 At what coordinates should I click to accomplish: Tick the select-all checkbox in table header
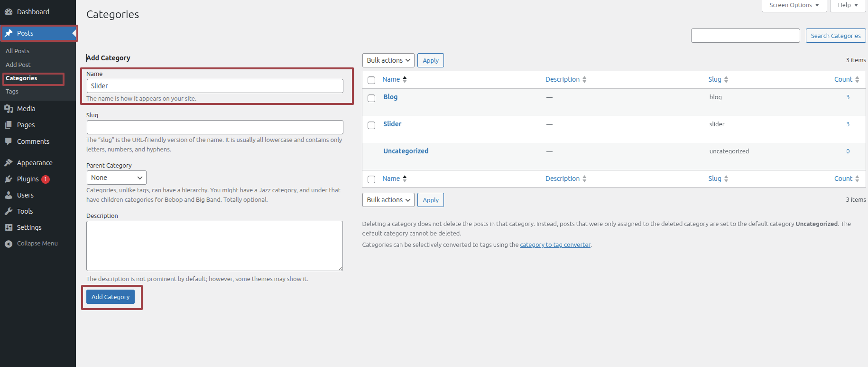[371, 80]
